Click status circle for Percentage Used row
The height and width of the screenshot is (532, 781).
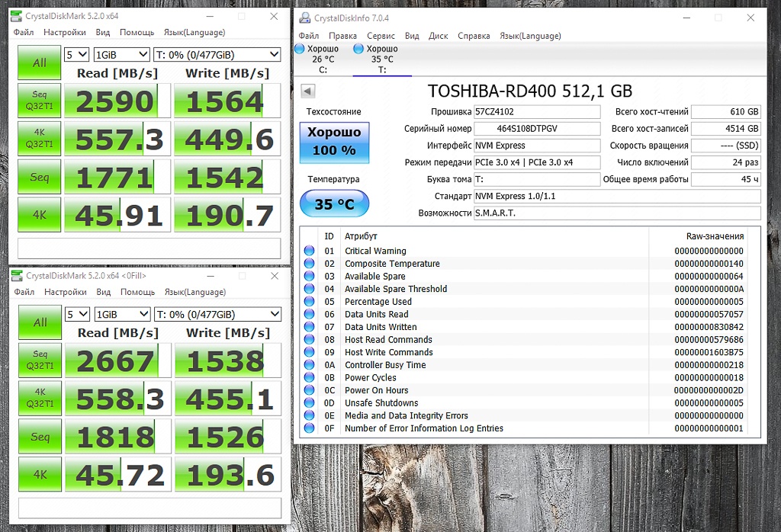click(310, 302)
